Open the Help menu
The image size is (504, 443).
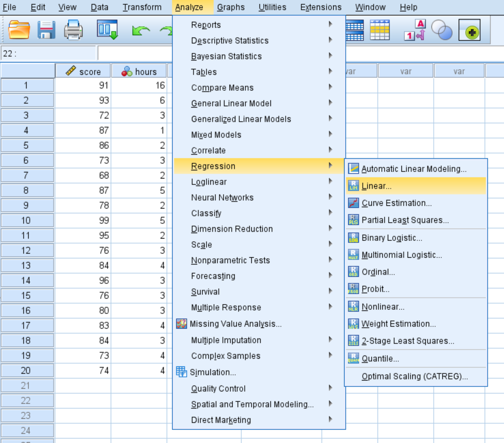tap(409, 7)
